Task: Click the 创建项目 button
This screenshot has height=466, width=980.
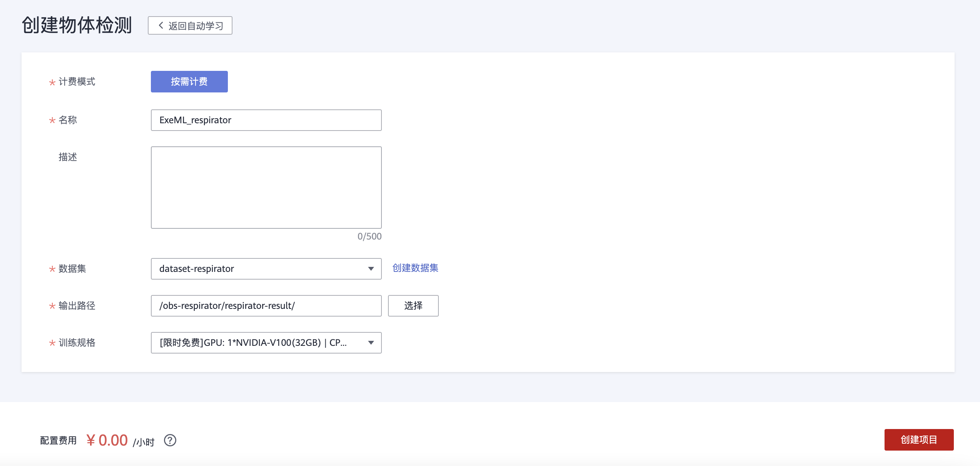Action: 918,440
